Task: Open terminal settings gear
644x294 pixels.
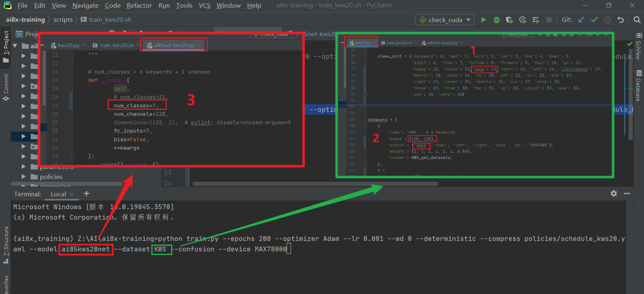Action: [x=614, y=193]
